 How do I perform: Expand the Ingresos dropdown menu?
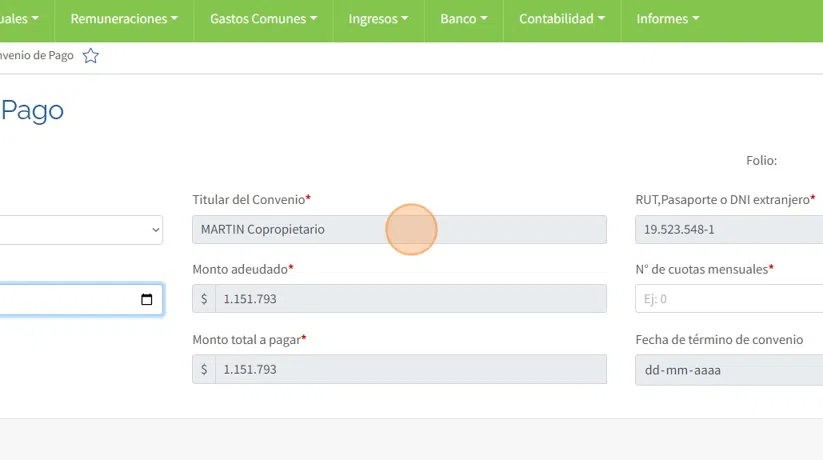click(378, 19)
